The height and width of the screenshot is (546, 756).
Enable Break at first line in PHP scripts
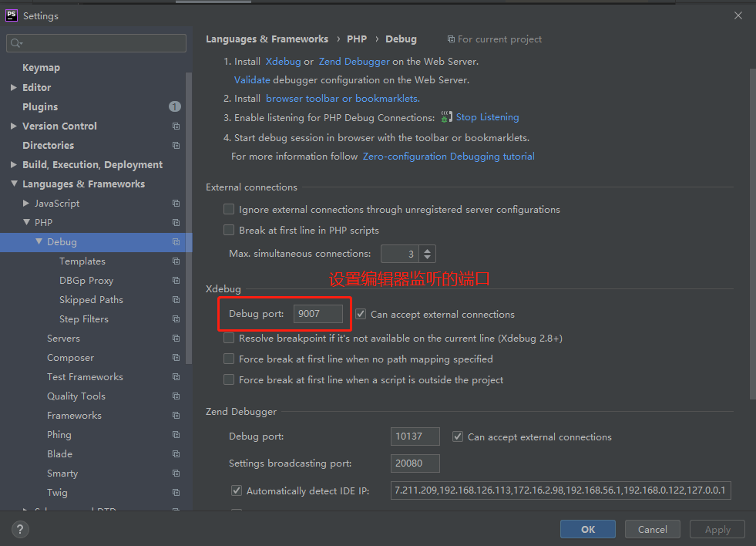(x=229, y=230)
